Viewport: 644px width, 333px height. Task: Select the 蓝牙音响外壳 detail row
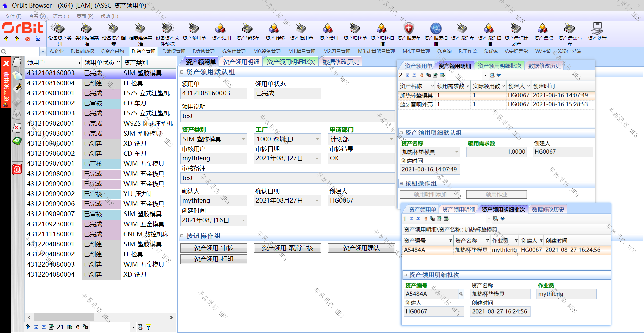(496, 105)
